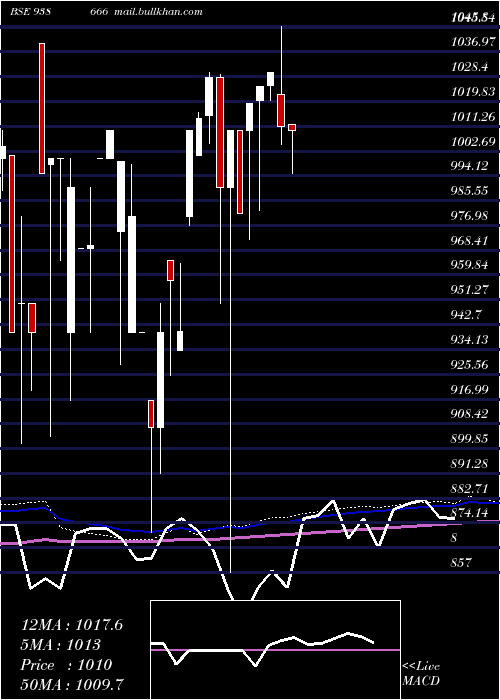The width and height of the screenshot is (500, 700).
Task: Click the 942.7 price axis label
Action: (x=466, y=315)
